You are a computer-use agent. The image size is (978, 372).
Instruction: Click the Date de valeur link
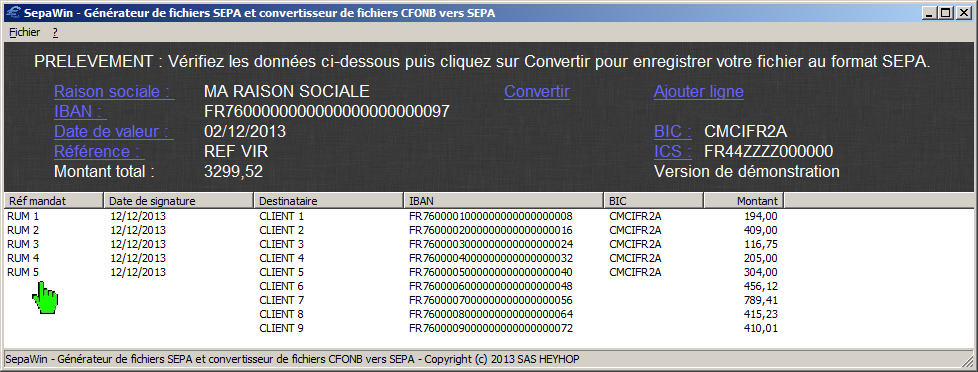click(x=114, y=132)
